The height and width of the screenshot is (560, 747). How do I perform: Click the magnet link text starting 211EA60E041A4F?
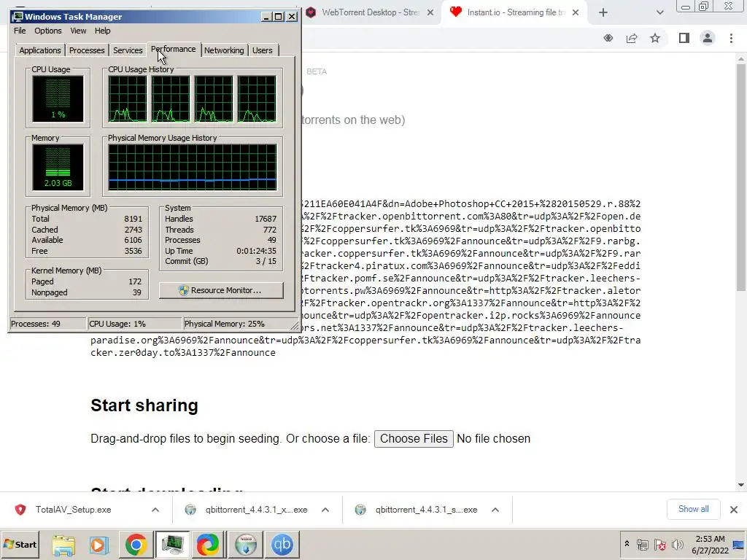[471, 204]
